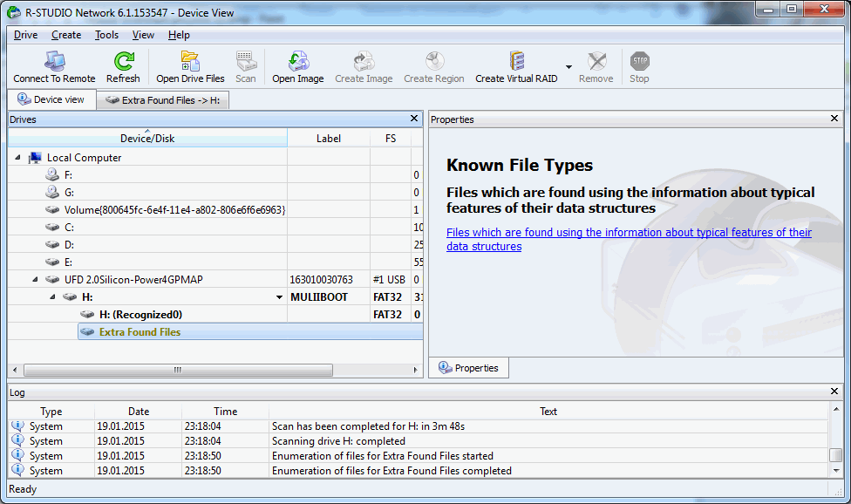
Task: Collapse the UFD 2.0Silicon-Power4GPMAP device node
Action: 35,280
